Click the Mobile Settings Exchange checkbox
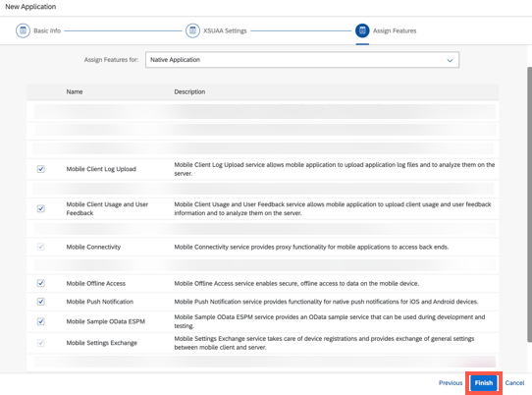Screen dimensions: 532x395 pyautogui.click(x=40, y=343)
